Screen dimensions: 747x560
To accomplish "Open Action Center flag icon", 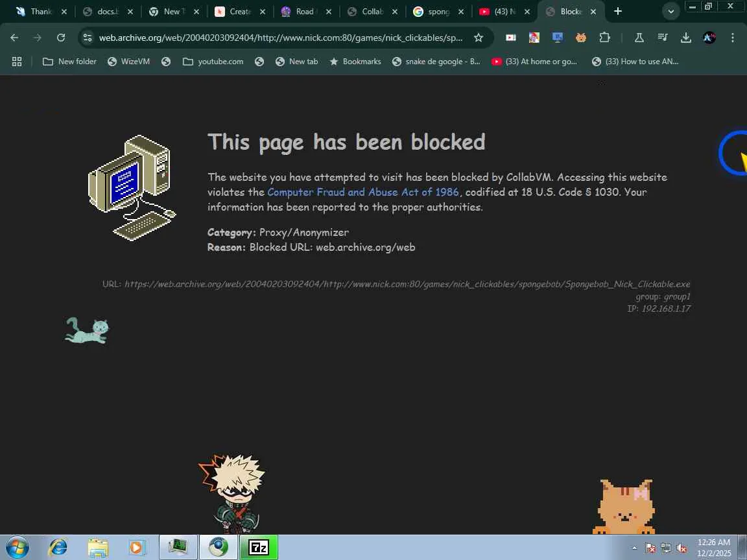I will click(650, 548).
